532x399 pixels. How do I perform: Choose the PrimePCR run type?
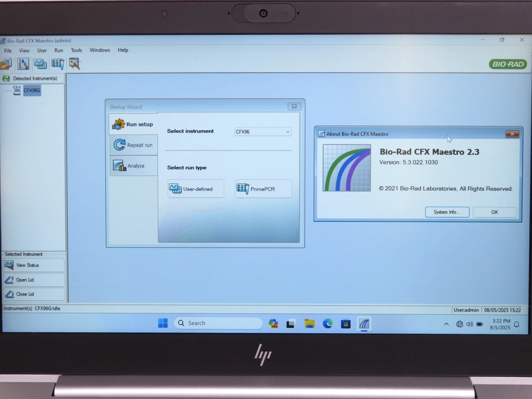click(x=263, y=189)
